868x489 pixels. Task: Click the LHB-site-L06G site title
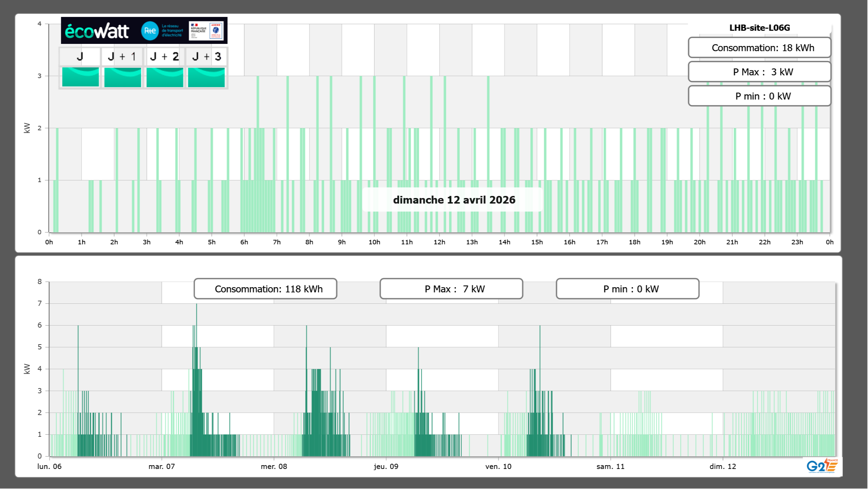[x=759, y=28]
